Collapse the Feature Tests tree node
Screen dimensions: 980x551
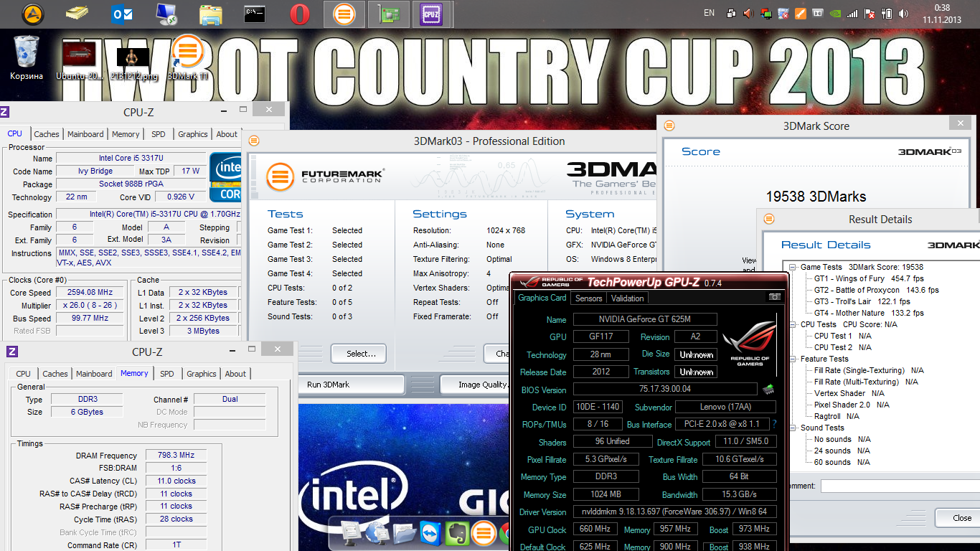pos(793,359)
